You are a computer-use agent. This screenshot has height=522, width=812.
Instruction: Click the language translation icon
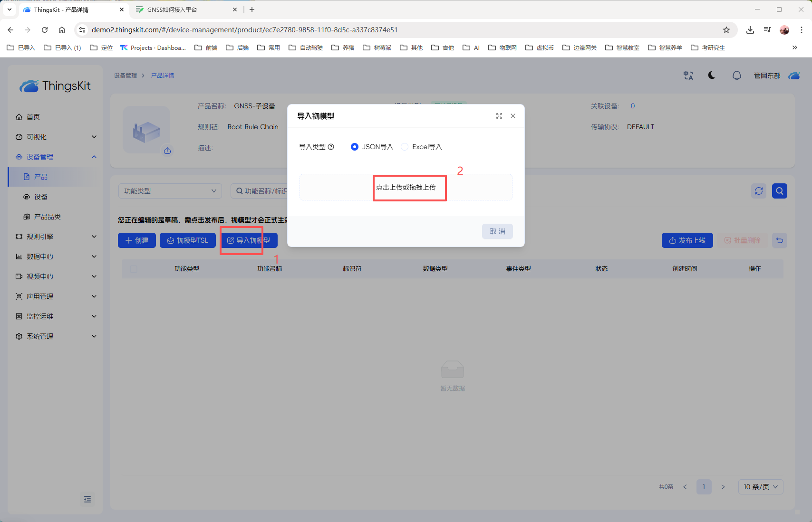688,76
